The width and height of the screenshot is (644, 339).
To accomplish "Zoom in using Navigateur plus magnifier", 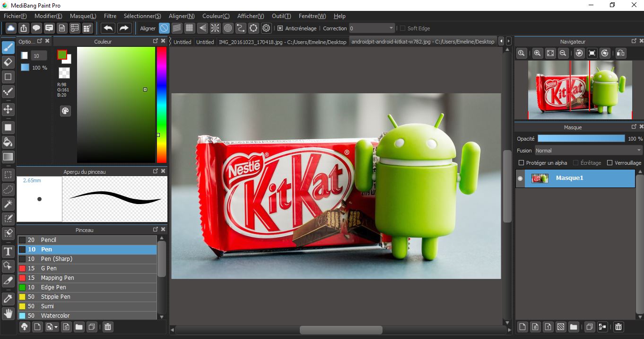I will point(537,53).
